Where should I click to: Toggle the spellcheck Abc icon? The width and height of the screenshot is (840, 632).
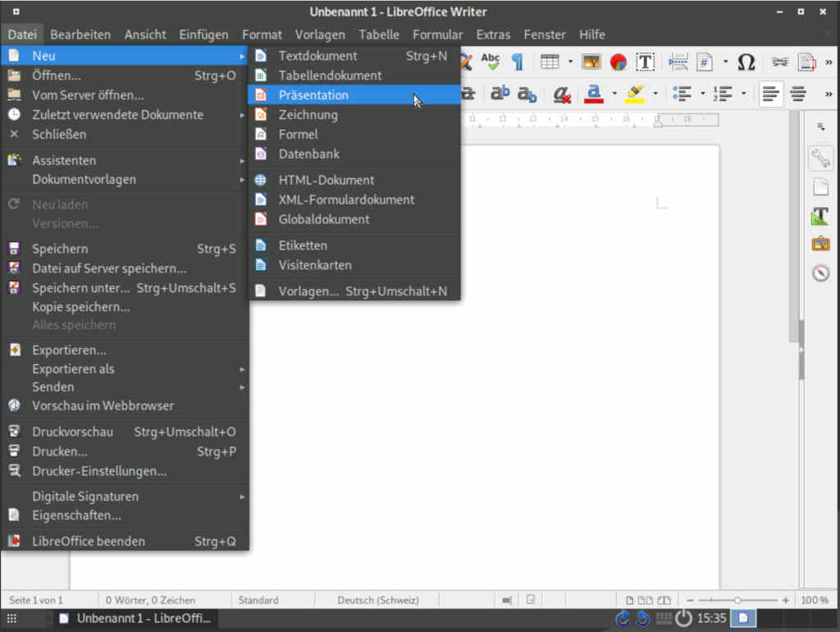point(490,62)
